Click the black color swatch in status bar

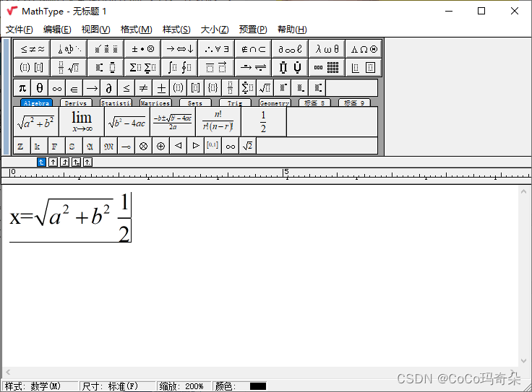(x=258, y=386)
